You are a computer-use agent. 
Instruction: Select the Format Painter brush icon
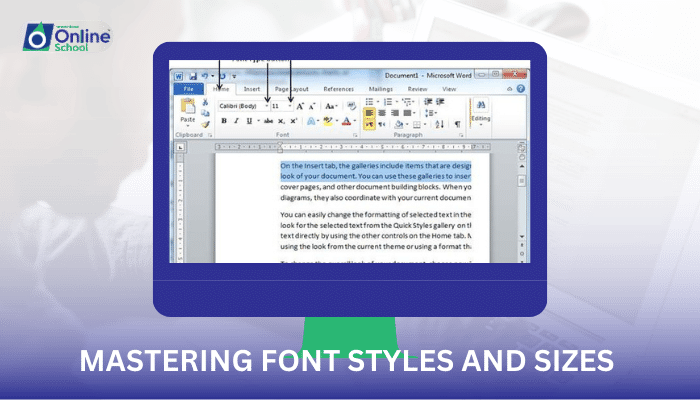(x=205, y=124)
